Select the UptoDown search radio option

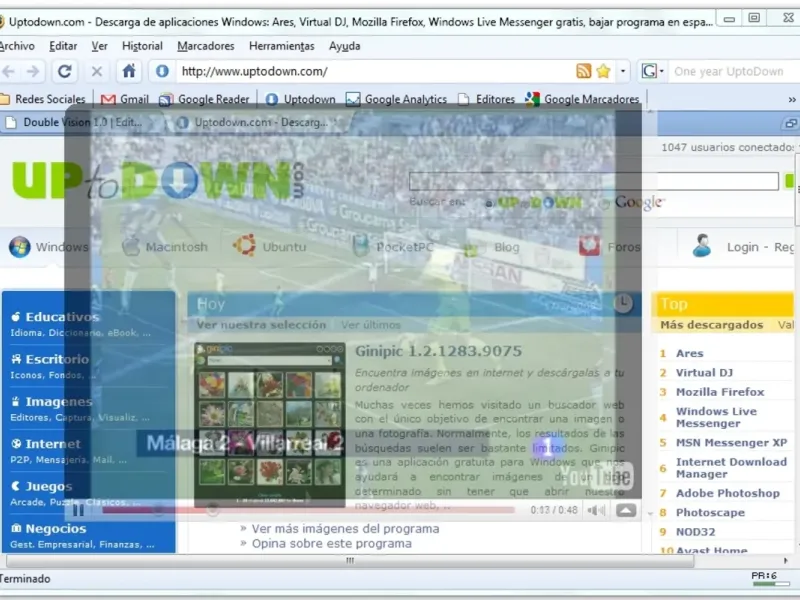click(489, 204)
